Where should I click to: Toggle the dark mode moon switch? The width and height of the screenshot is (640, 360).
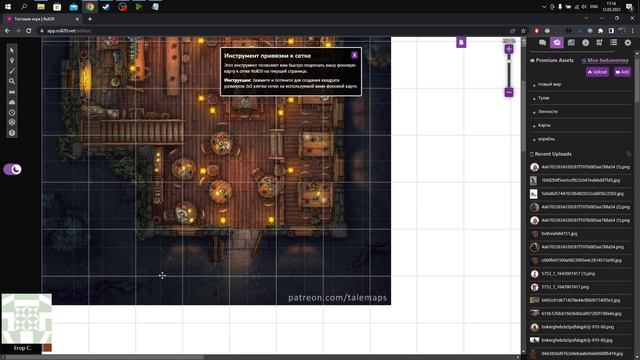pyautogui.click(x=13, y=169)
